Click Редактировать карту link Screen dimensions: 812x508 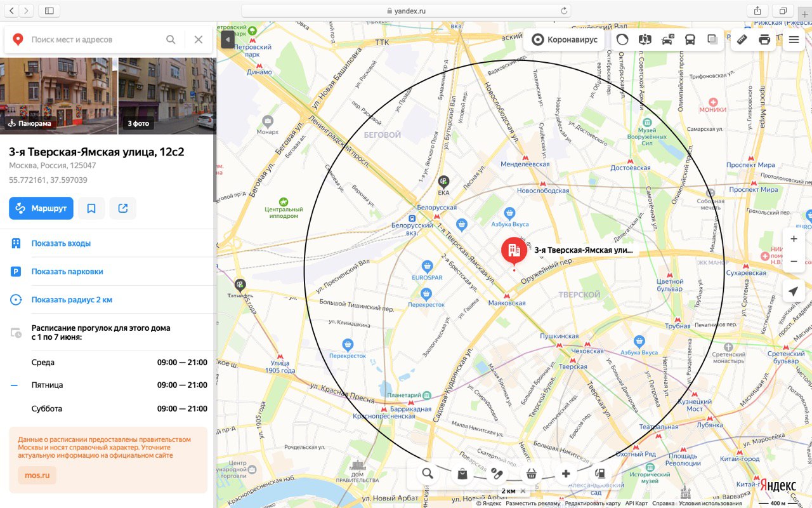coord(593,504)
